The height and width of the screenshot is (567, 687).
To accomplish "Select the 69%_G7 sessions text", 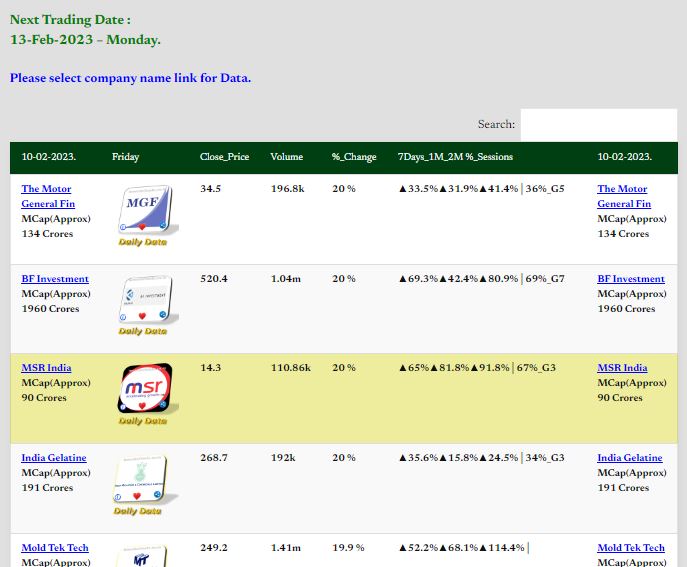I will click(x=545, y=279).
